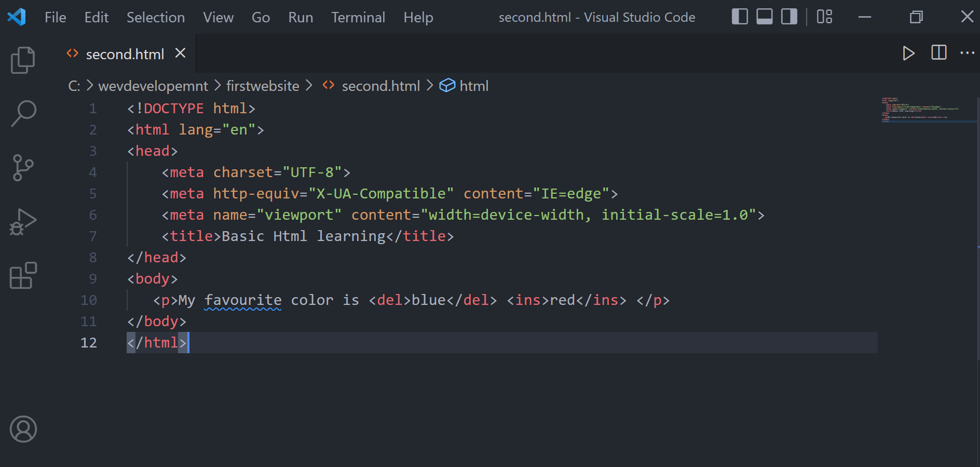This screenshot has height=467, width=980.
Task: Open the html symbol breadcrumb
Action: pos(473,86)
